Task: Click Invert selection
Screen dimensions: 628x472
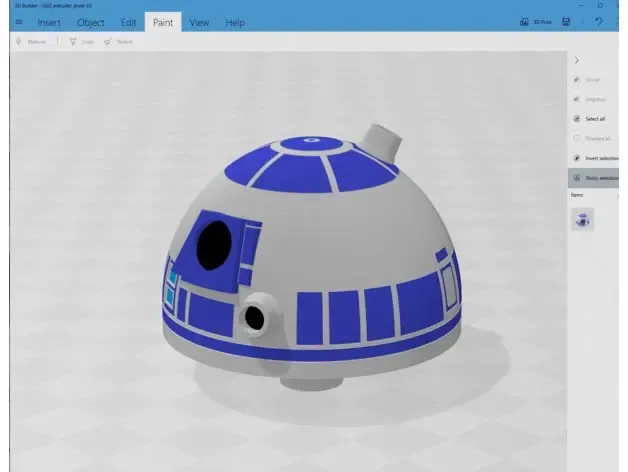Action: 593,158
